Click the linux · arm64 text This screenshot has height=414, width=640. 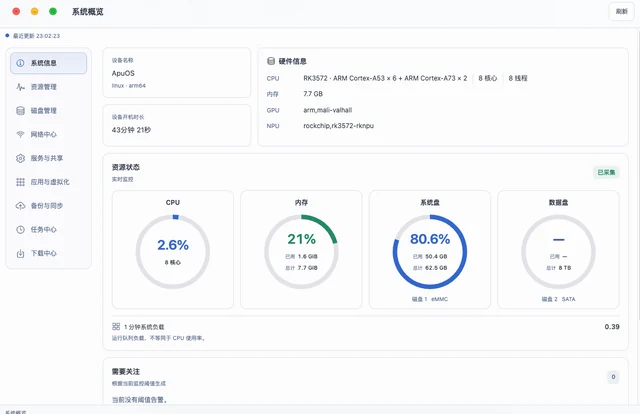tap(129, 85)
